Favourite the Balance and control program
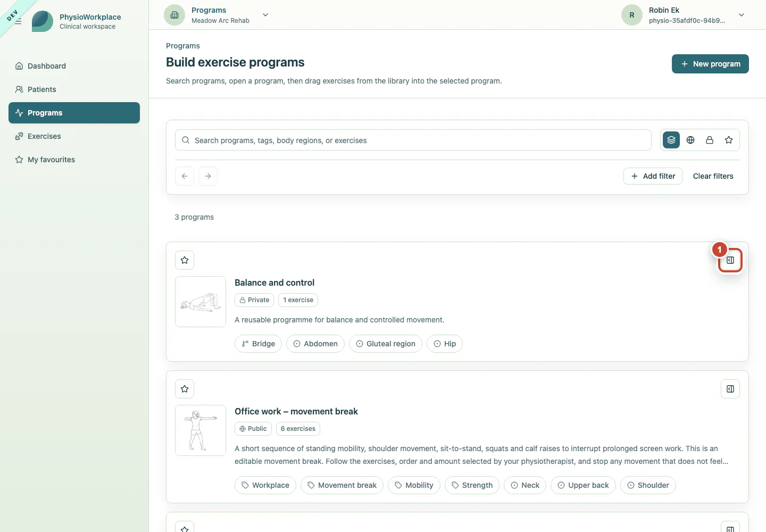The height and width of the screenshot is (532, 766). (185, 260)
